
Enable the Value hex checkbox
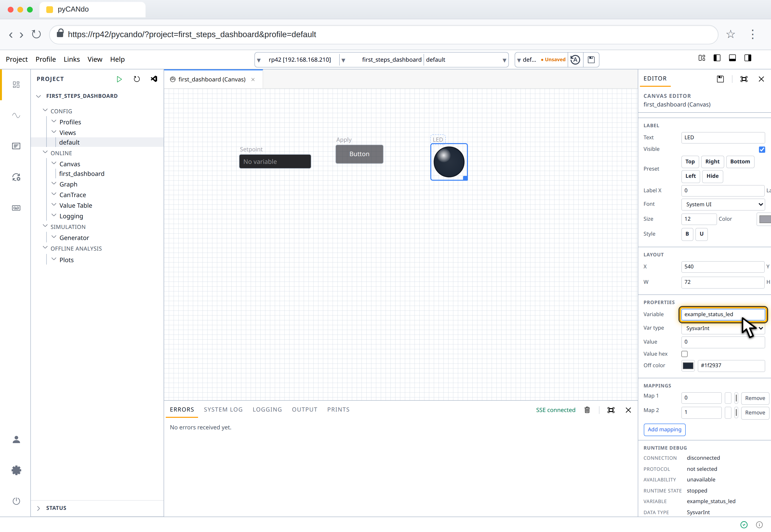click(x=684, y=354)
